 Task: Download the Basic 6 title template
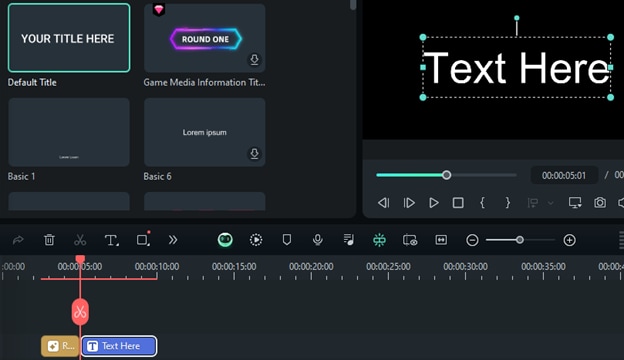coord(254,154)
